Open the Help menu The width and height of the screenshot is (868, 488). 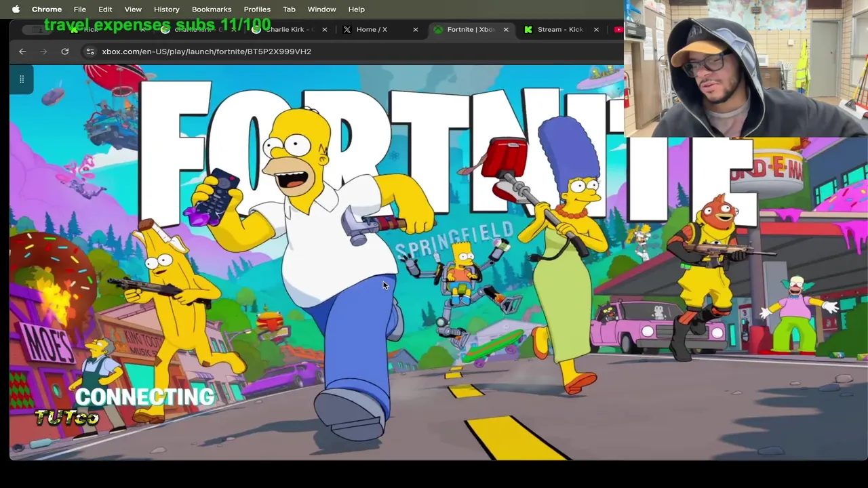[357, 9]
